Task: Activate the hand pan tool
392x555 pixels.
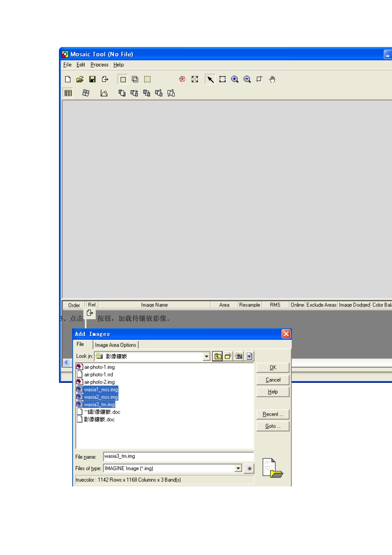Action: pos(272,79)
